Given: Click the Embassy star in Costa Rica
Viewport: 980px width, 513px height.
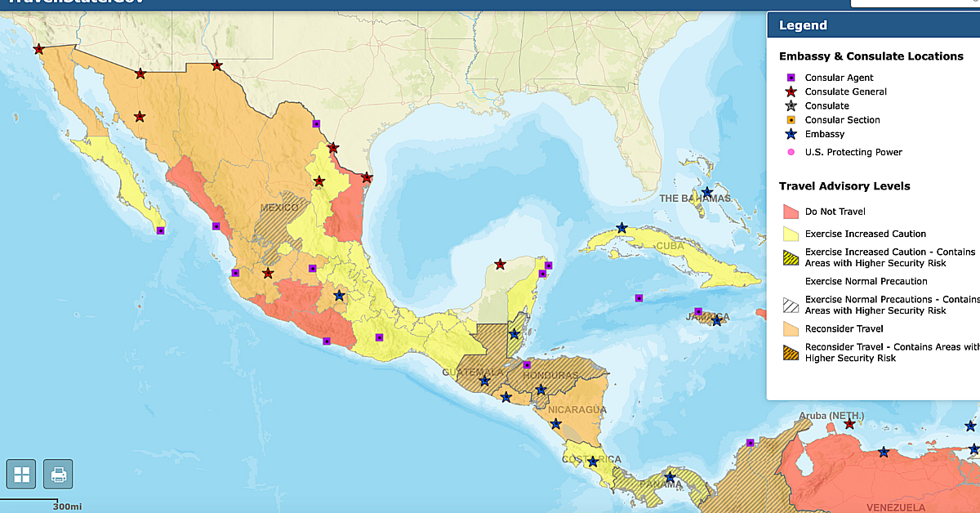Looking at the screenshot, I should [593, 462].
